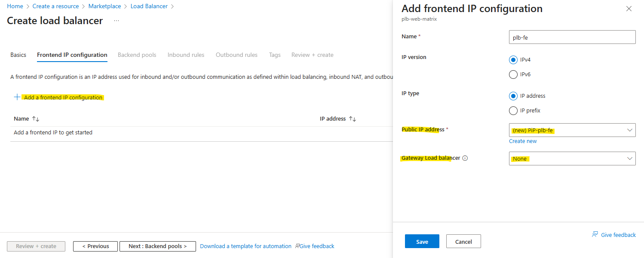Click the Create new link
The height and width of the screenshot is (258, 644).
coord(523,141)
